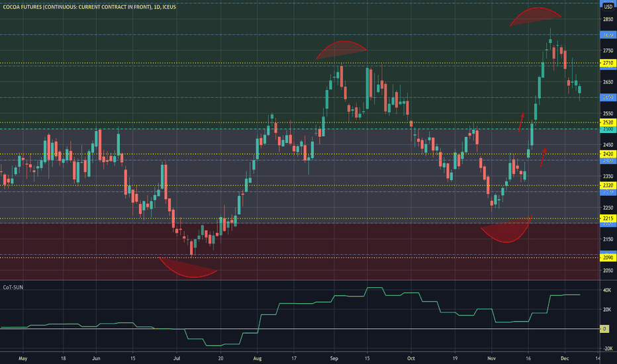Click the Oct date on time axis

pyautogui.click(x=411, y=359)
